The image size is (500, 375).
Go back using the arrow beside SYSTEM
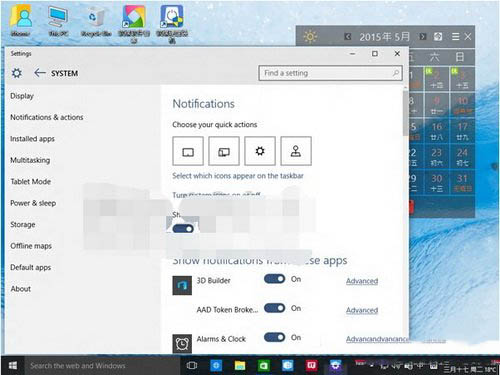tap(40, 73)
